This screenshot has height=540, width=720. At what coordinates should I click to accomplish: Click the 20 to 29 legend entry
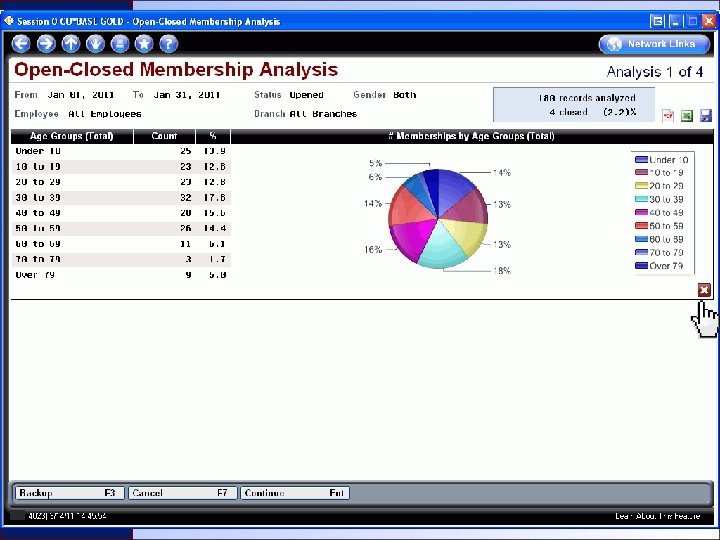pos(659,186)
